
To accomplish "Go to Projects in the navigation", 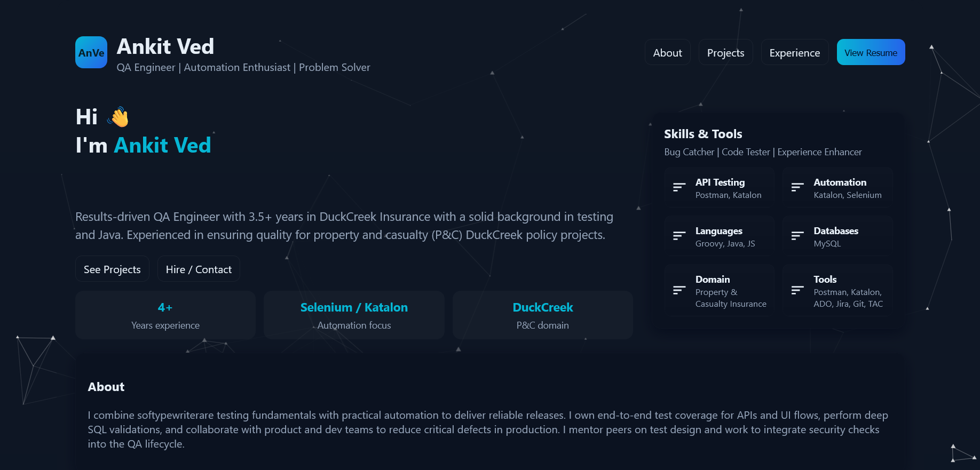I will tap(726, 52).
